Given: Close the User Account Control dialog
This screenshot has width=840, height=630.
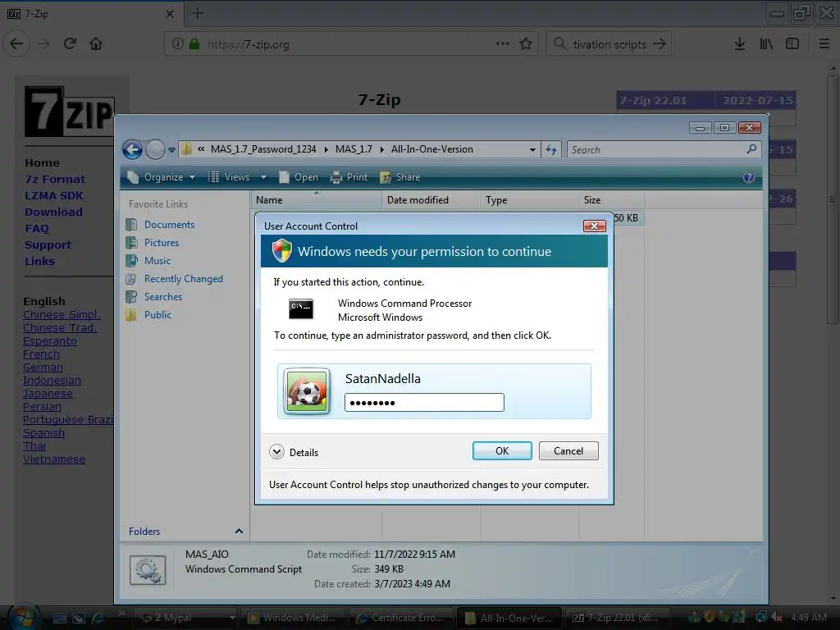Looking at the screenshot, I should tap(594, 226).
